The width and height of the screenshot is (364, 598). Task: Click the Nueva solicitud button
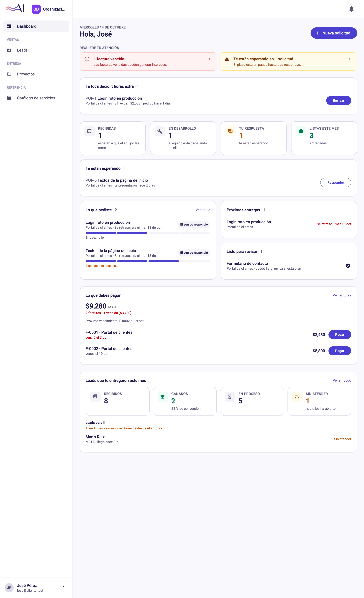334,33
